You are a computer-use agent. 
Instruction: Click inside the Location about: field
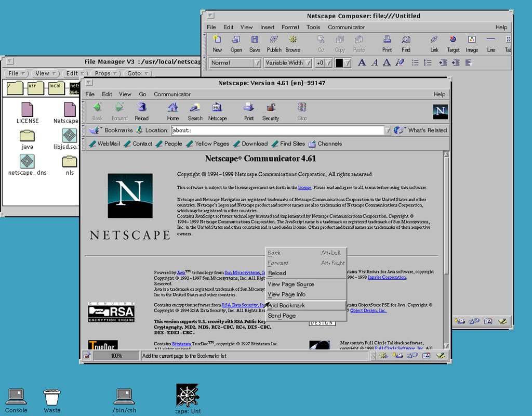pyautogui.click(x=277, y=131)
